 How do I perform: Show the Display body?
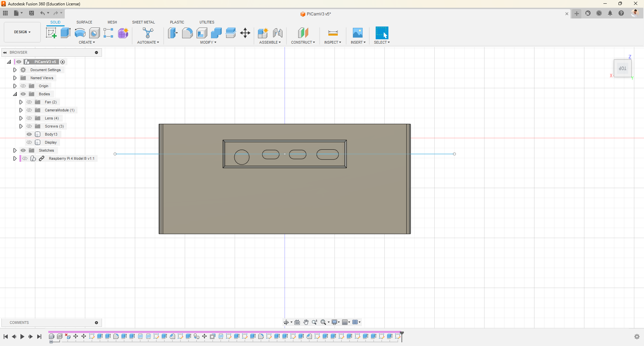29,142
